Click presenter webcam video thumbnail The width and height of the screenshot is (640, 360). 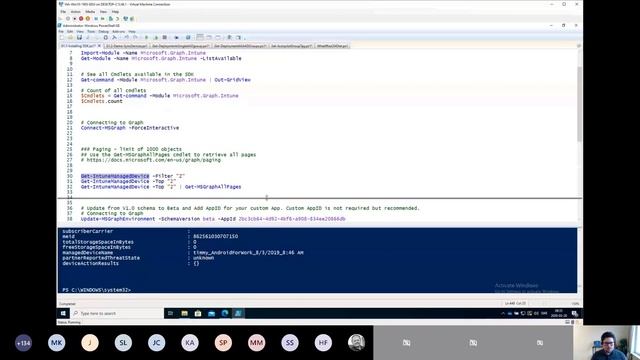[x=606, y=343]
